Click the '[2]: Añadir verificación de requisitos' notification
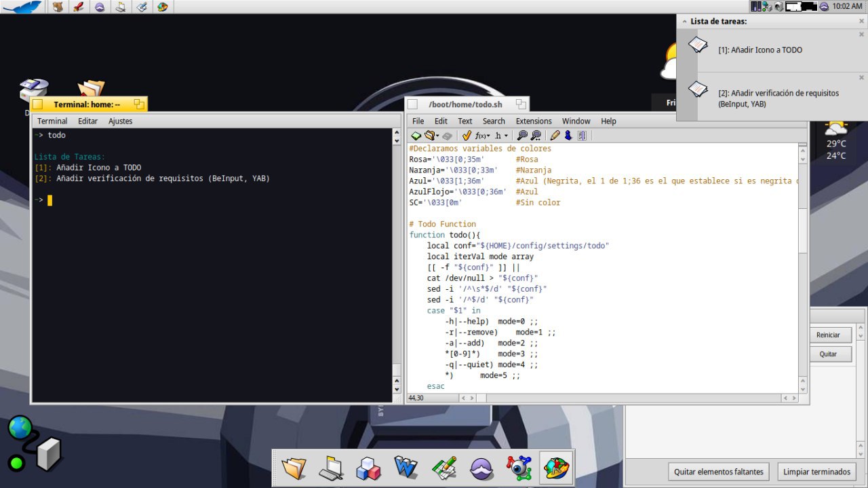868x488 pixels. (772, 96)
